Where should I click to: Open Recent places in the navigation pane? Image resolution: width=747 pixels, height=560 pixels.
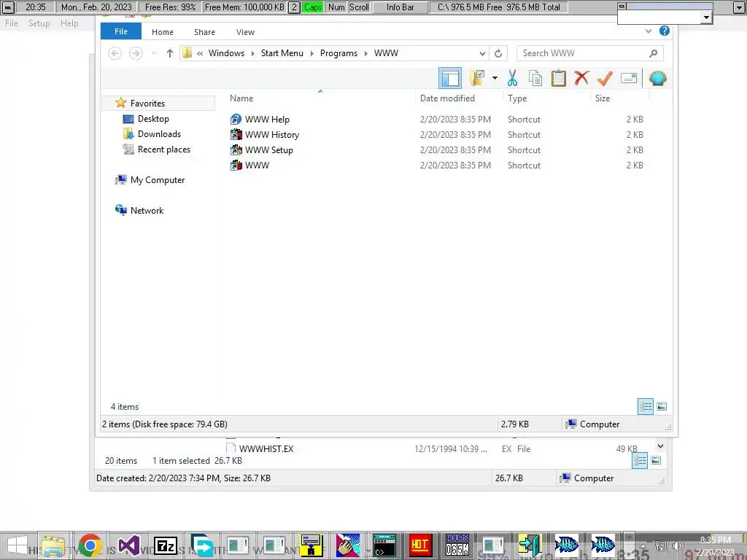click(x=164, y=149)
